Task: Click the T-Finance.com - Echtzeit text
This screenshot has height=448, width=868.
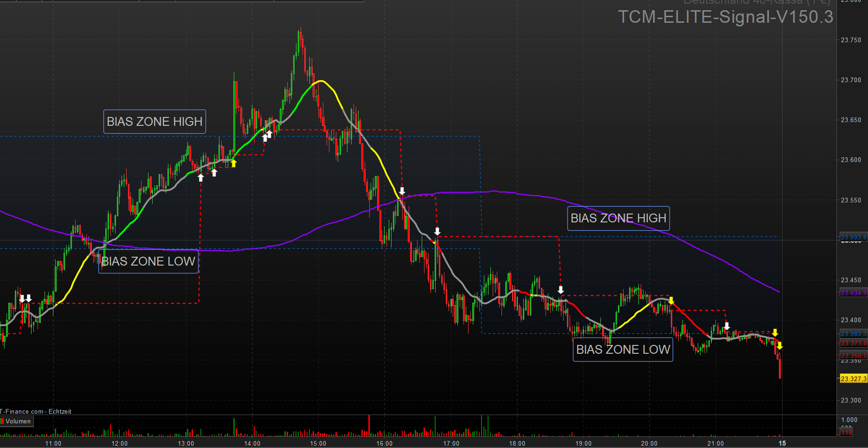Action: pyautogui.click(x=36, y=411)
